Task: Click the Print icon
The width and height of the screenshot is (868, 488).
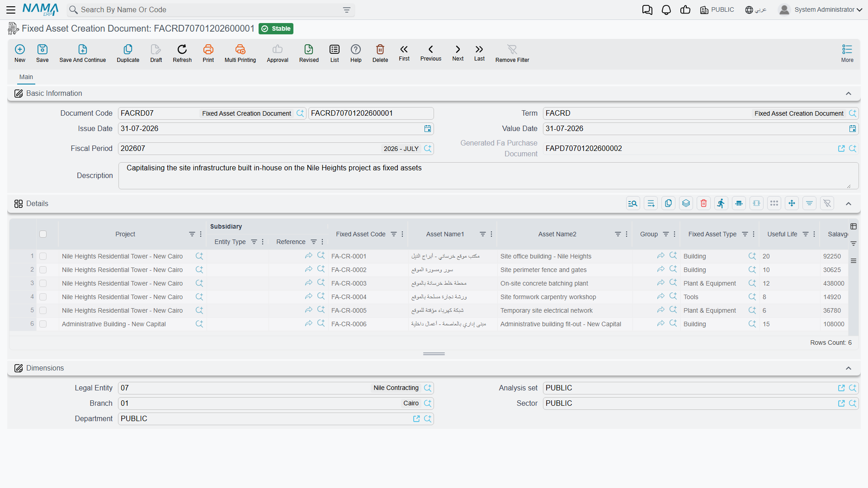Action: (x=208, y=49)
